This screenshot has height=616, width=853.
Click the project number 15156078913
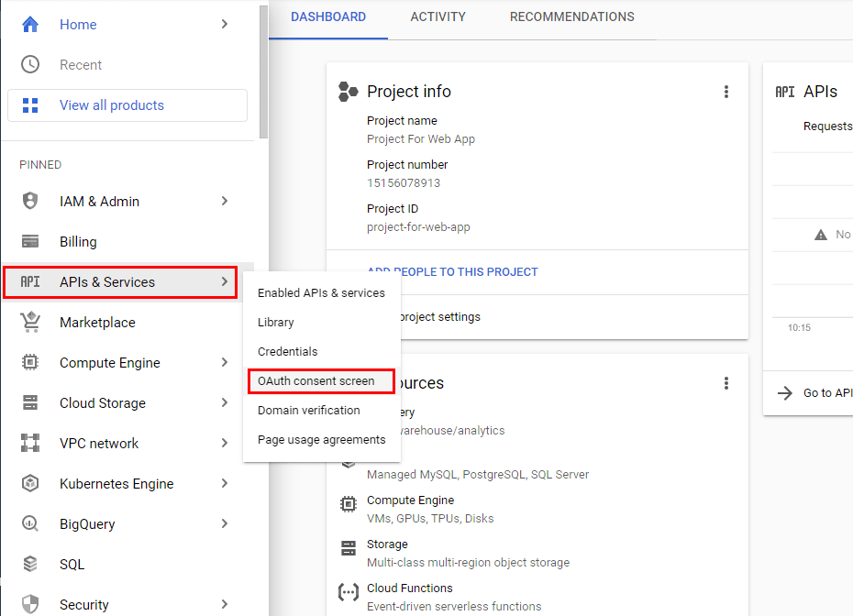(404, 182)
